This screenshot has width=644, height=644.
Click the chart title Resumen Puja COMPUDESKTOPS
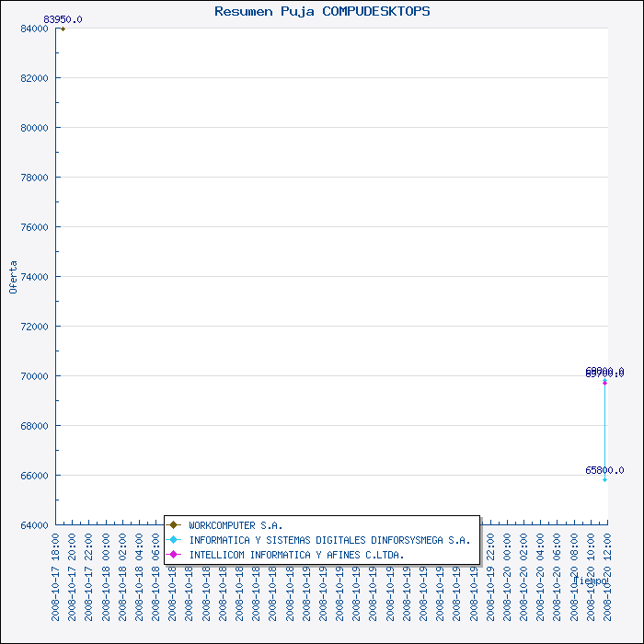click(322, 12)
